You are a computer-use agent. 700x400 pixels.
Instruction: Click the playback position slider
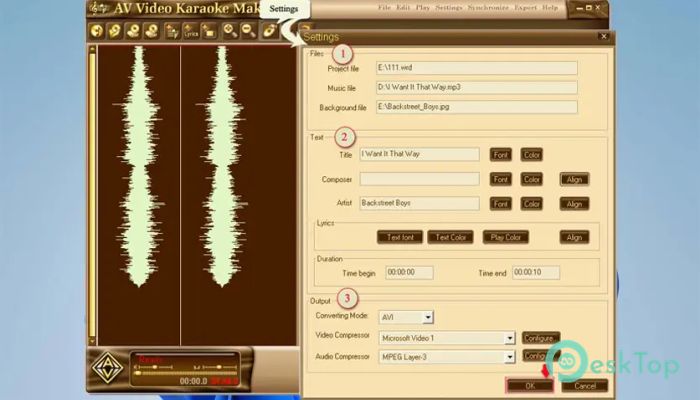pos(185,373)
